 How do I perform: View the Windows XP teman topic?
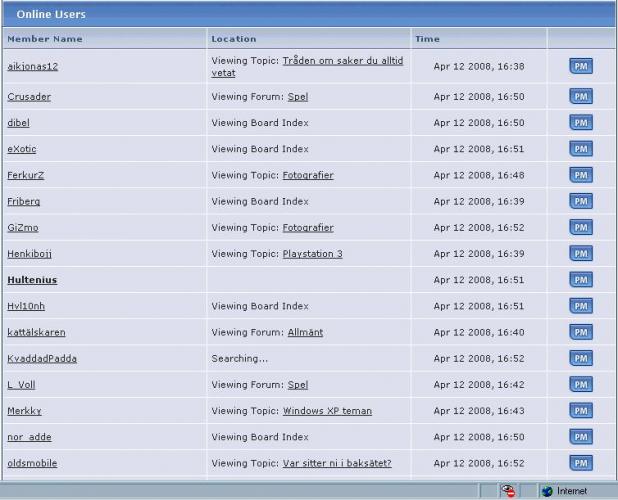327,411
